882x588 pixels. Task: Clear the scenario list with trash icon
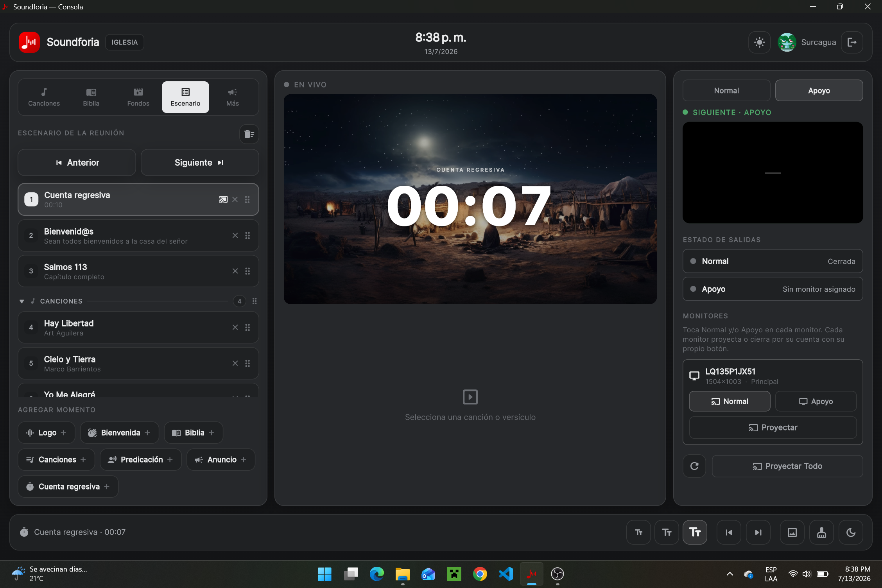(x=249, y=134)
